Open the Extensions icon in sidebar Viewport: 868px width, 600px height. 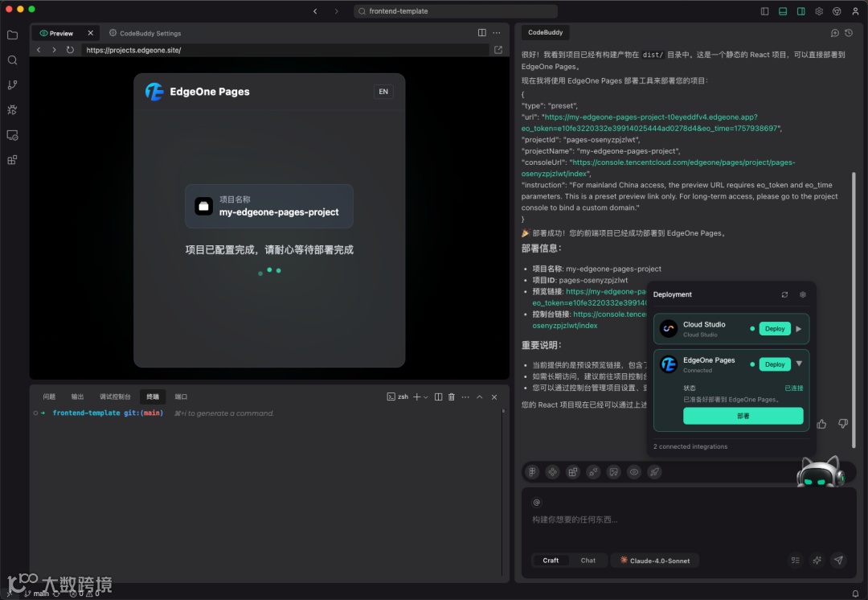pos(12,160)
